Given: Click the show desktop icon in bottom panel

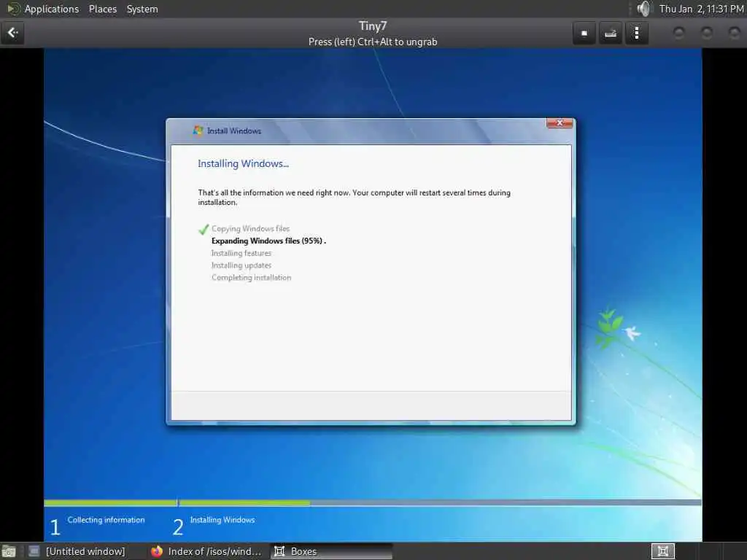Looking at the screenshot, I should (x=8, y=551).
